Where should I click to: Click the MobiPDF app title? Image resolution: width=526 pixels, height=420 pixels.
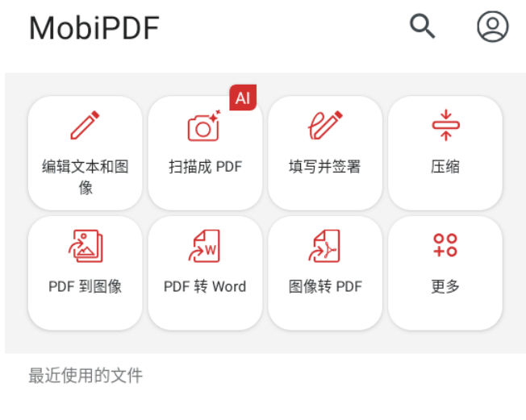(x=94, y=28)
